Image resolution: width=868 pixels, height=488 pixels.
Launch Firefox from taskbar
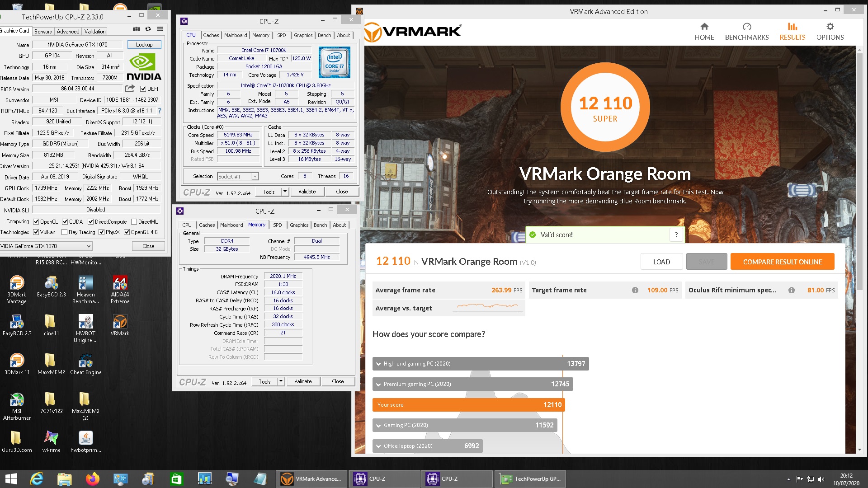click(x=93, y=479)
